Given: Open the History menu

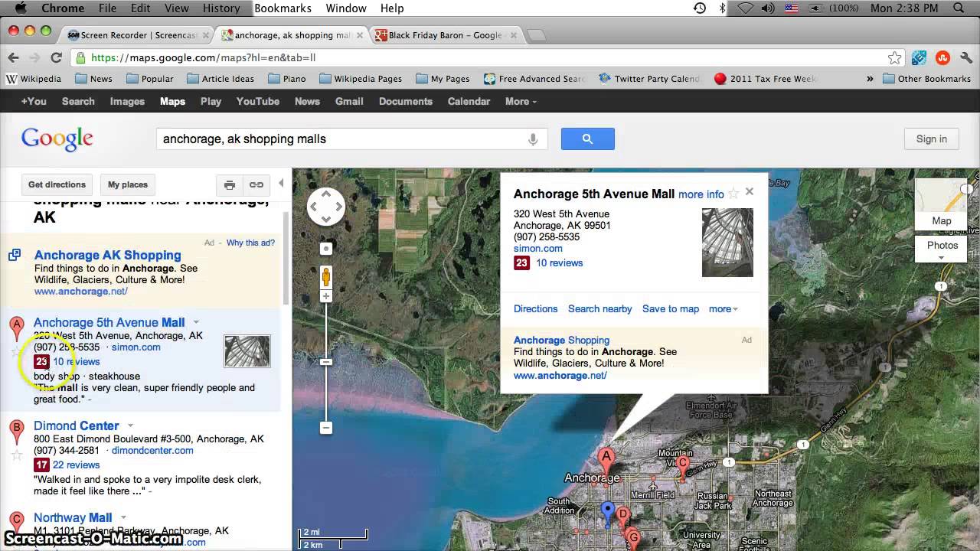Looking at the screenshot, I should [x=221, y=8].
